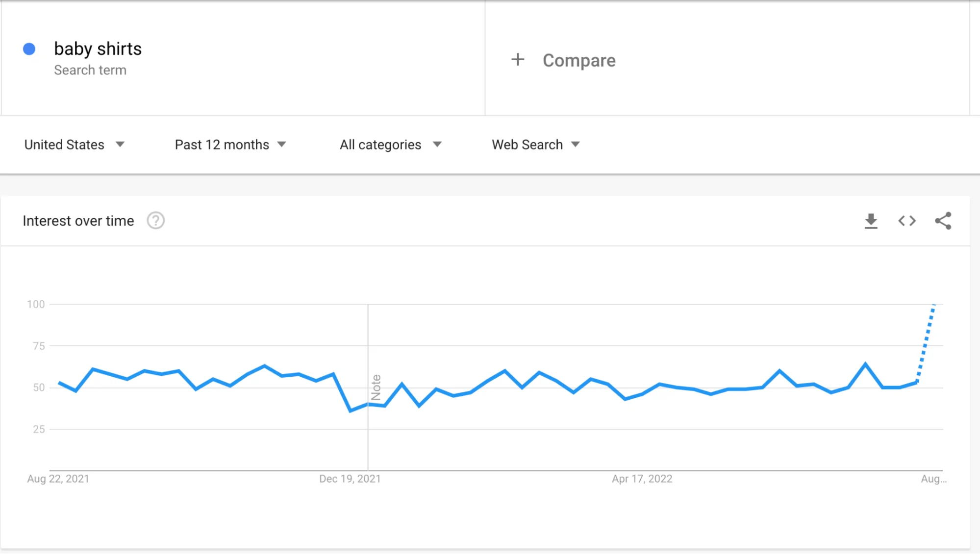Image resolution: width=980 pixels, height=554 pixels.
Task: Click the blue dot for baby shirts
Action: click(x=29, y=49)
